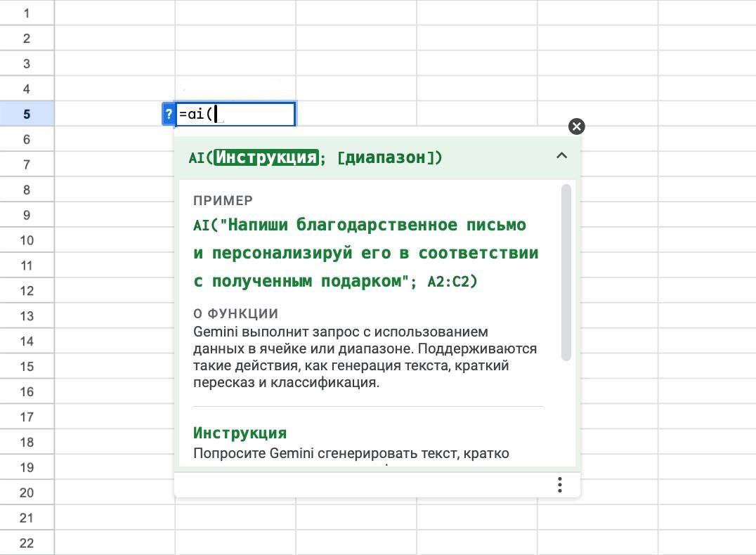
Task: Select row header 8
Action: [27, 190]
